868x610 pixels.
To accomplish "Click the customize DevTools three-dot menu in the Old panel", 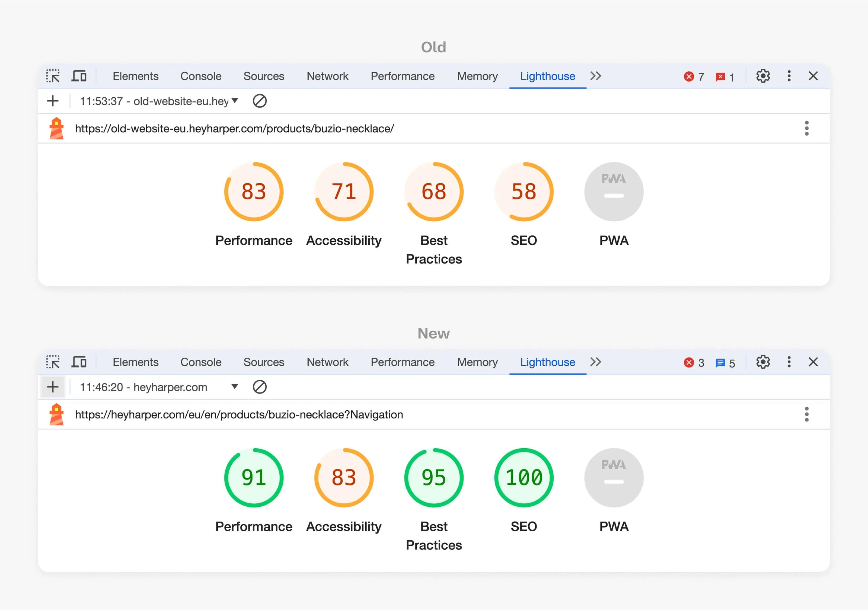I will pos(789,76).
